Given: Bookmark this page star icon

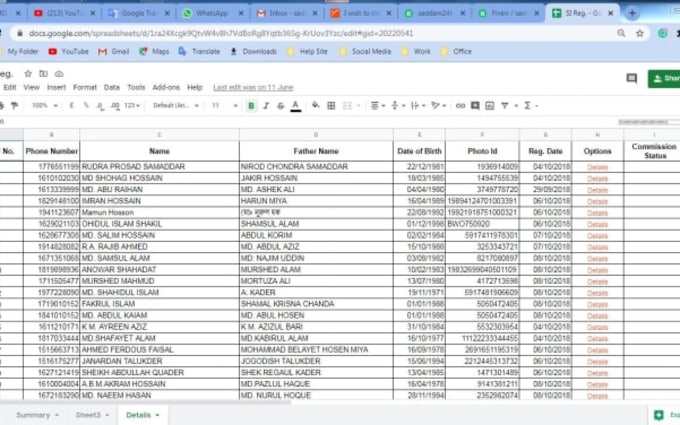Looking at the screenshot, I should point(640,33).
